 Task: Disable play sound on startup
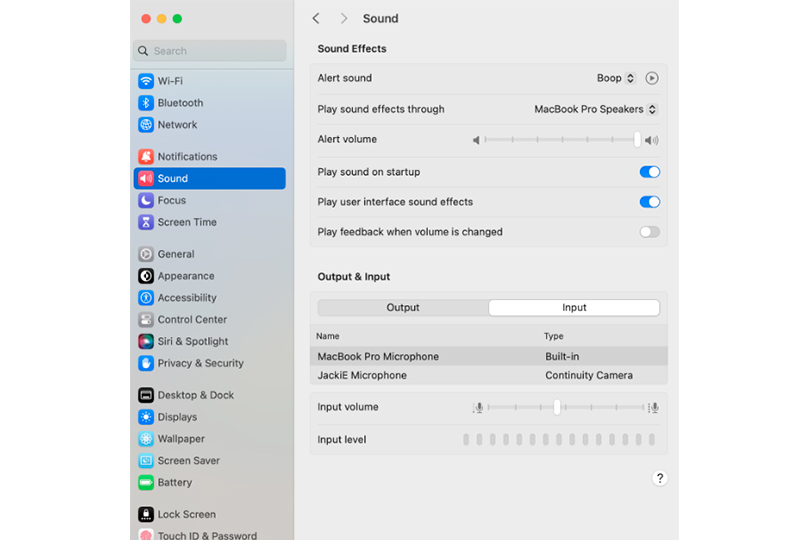pos(650,172)
